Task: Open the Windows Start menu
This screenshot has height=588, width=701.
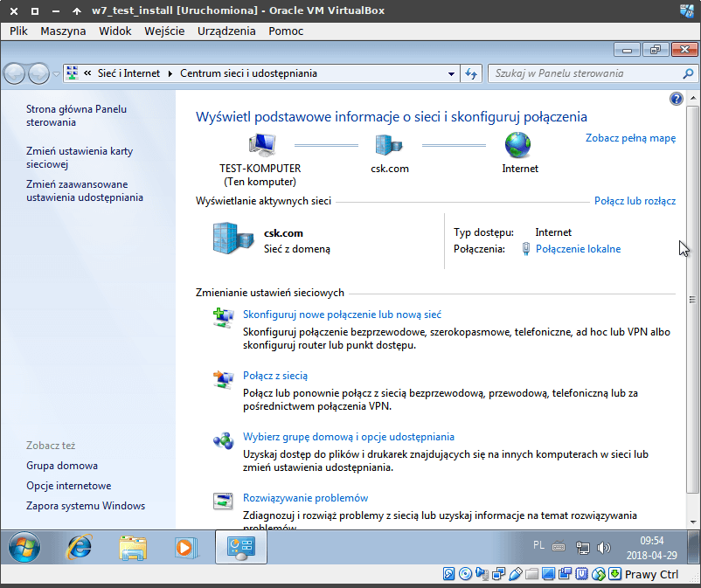Action: [24, 547]
